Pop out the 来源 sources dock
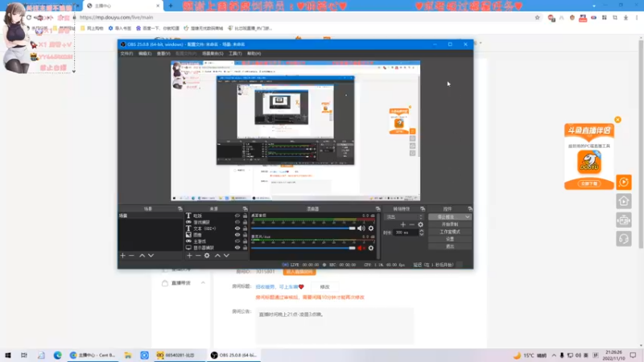This screenshot has width=644, height=362. point(246,209)
